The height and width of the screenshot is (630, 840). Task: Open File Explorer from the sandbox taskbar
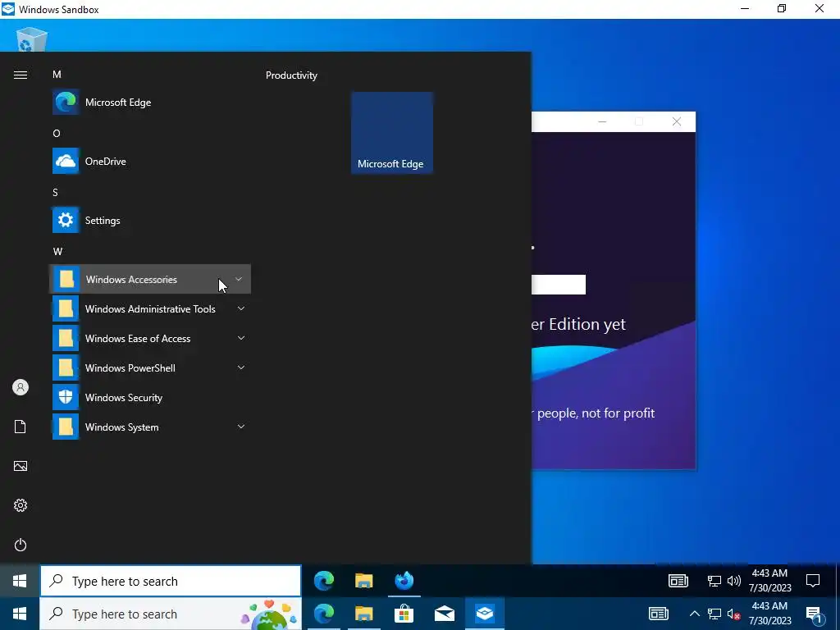click(x=363, y=581)
